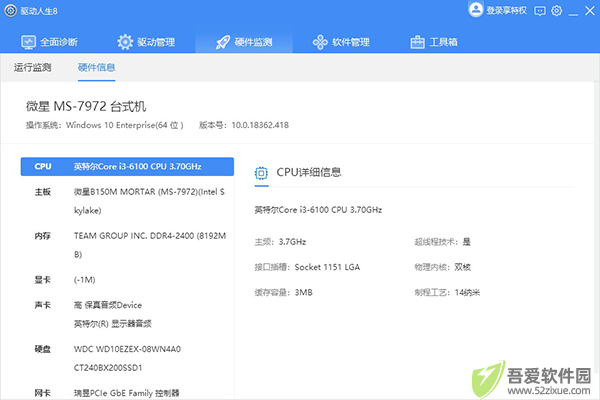The width and height of the screenshot is (600, 400).
Task: Open the 全面诊断 tab
Action: point(49,42)
